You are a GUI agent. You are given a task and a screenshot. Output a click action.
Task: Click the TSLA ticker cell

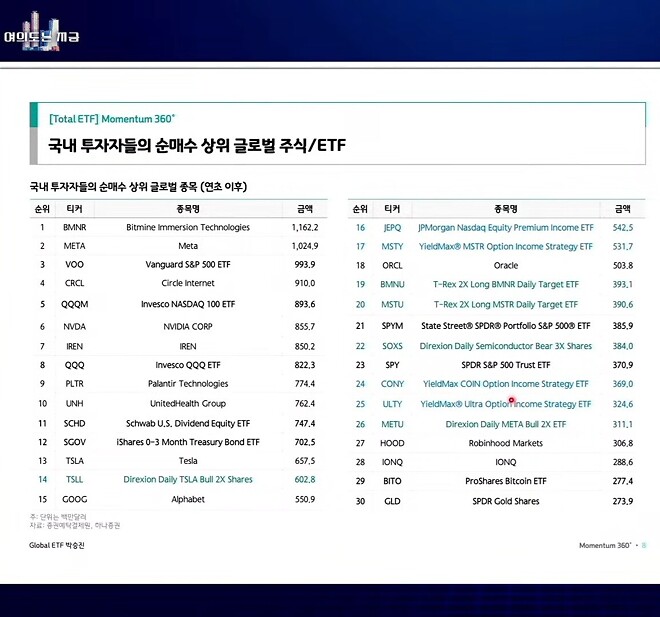tap(75, 461)
